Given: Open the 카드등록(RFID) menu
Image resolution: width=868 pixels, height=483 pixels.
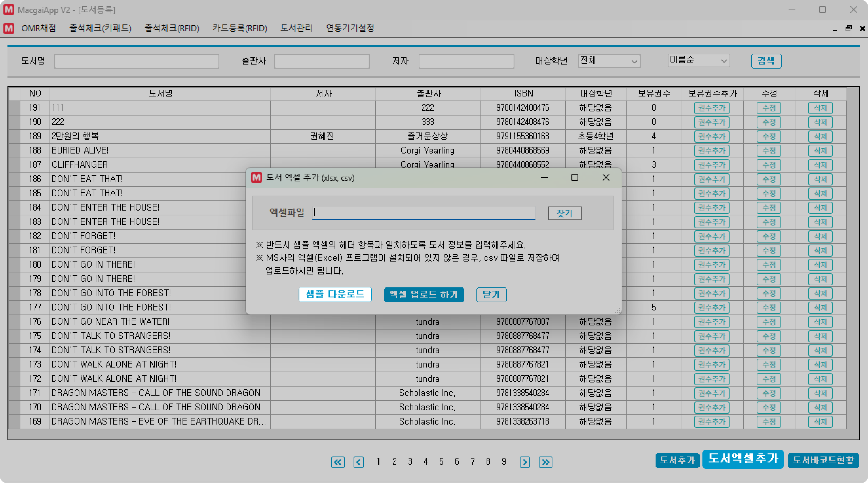Looking at the screenshot, I should click(x=240, y=28).
